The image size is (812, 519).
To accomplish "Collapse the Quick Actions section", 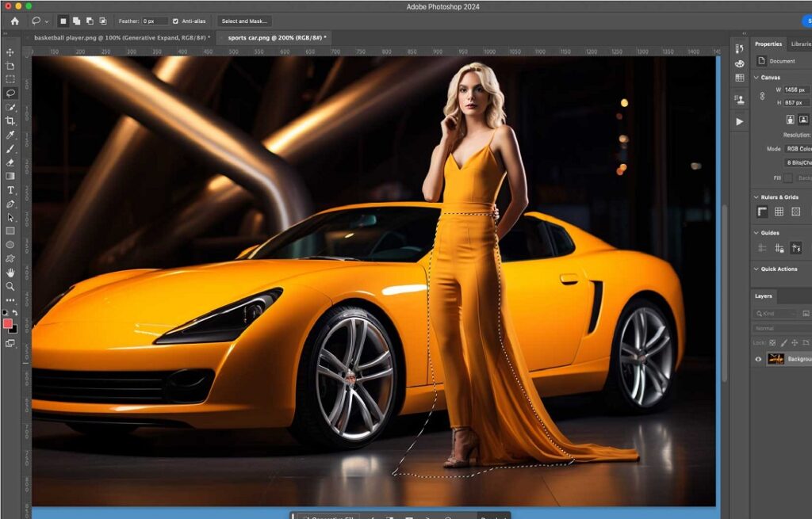I will coord(755,269).
